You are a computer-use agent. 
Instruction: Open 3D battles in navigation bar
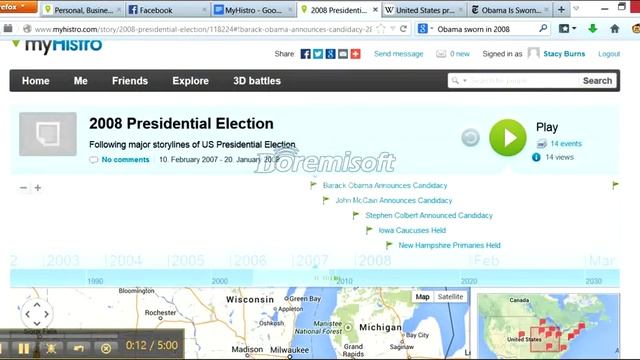click(257, 81)
